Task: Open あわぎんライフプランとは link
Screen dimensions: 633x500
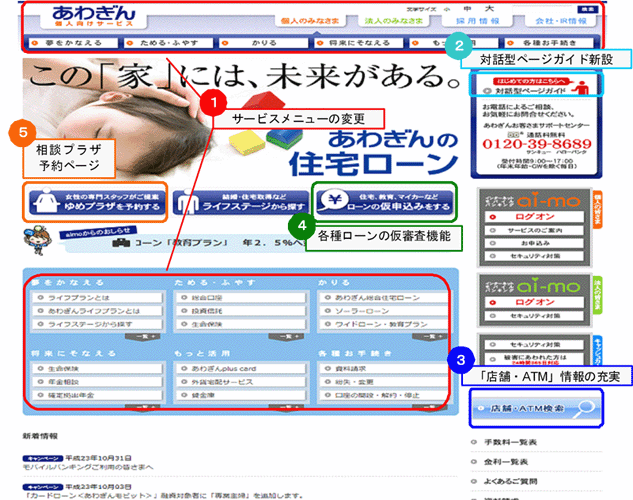Action: [98, 311]
